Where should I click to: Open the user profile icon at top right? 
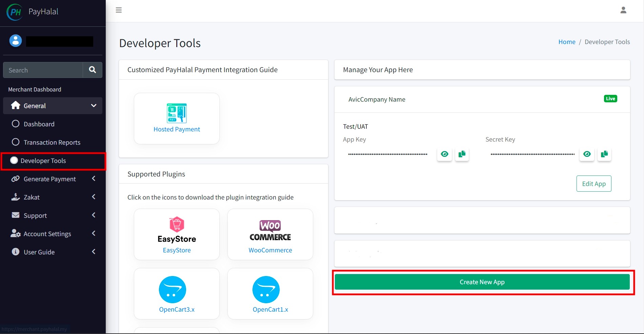(x=623, y=10)
